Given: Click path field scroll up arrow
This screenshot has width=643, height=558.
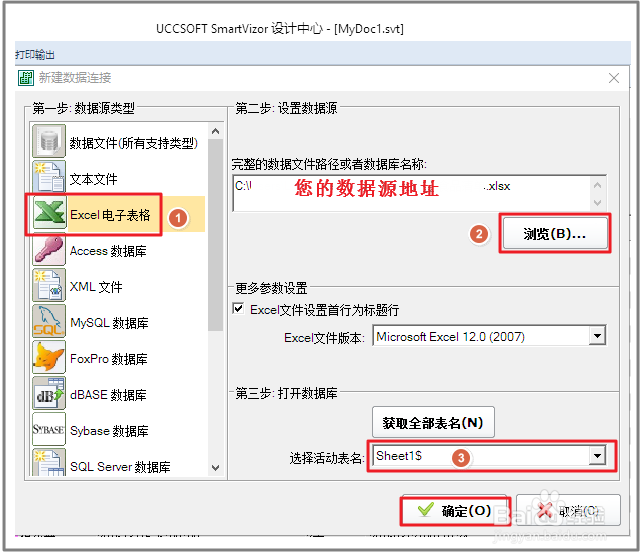Looking at the screenshot, I should (597, 185).
